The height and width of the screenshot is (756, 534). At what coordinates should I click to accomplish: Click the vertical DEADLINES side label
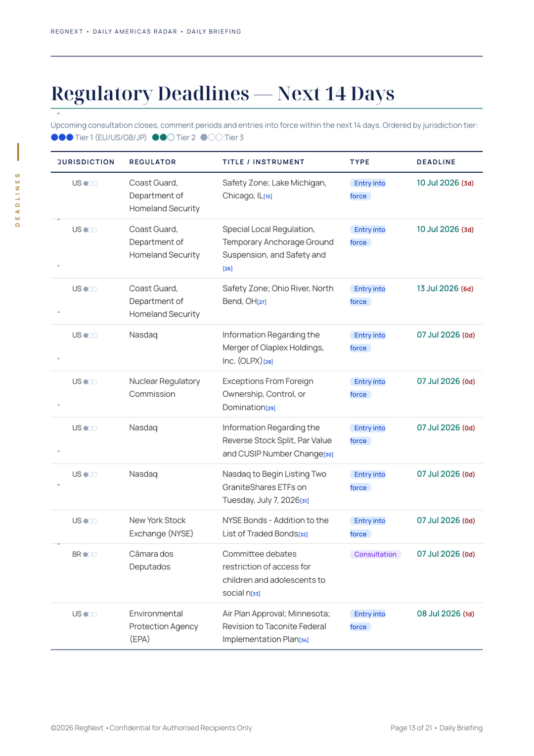(x=18, y=199)
